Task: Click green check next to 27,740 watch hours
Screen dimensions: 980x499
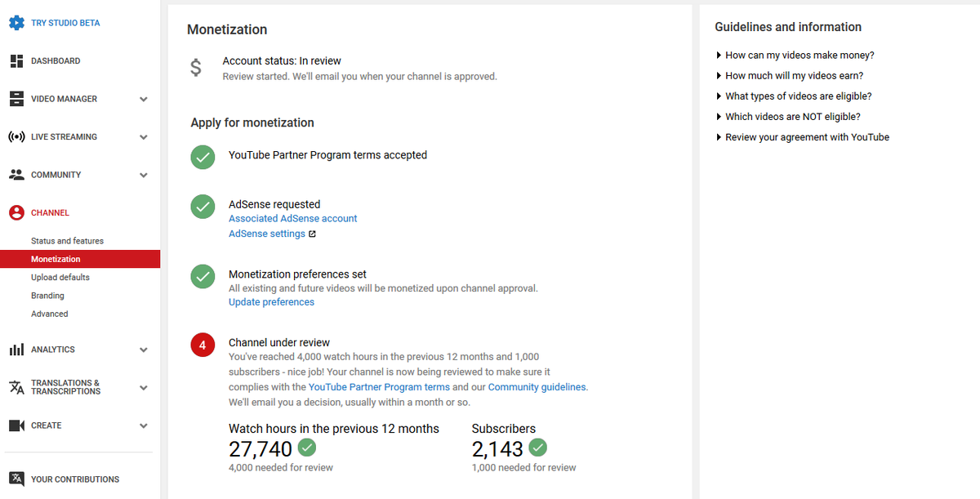Action: pos(307,448)
